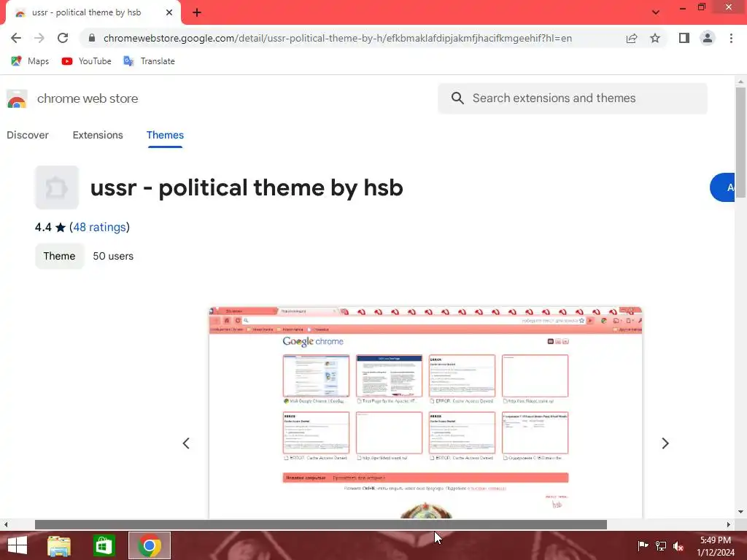Click the address bar URL
Image resolution: width=747 pixels, height=560 pixels.
click(x=337, y=38)
